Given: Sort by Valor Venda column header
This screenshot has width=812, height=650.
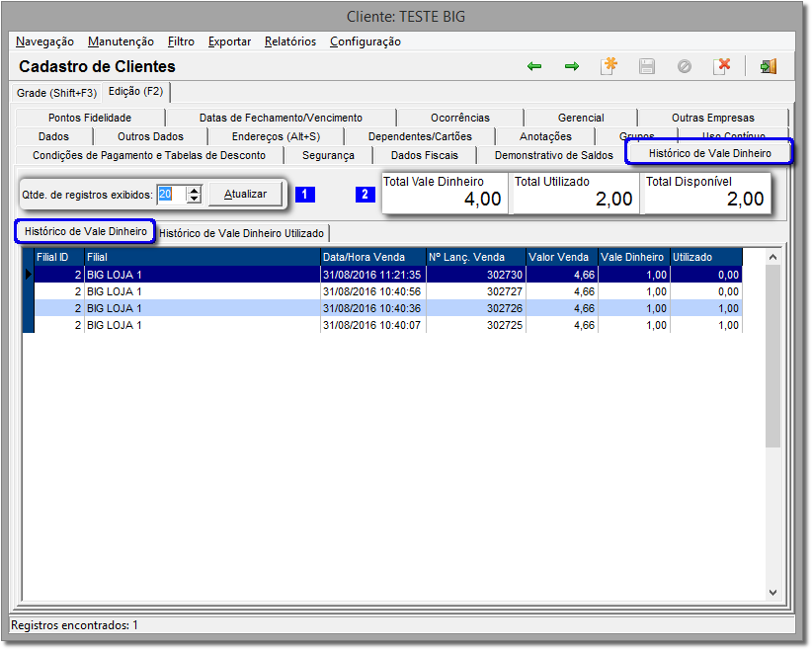Looking at the screenshot, I should (562, 257).
